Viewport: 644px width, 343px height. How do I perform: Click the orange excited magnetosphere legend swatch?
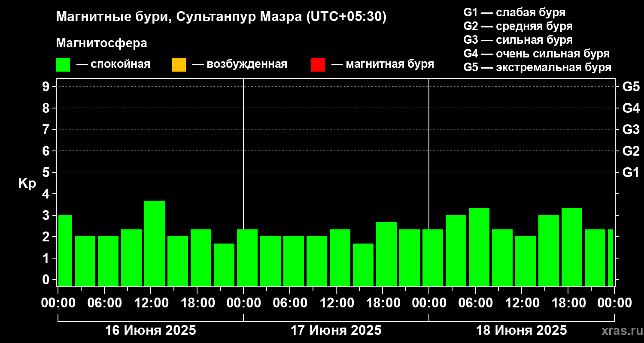(x=179, y=65)
